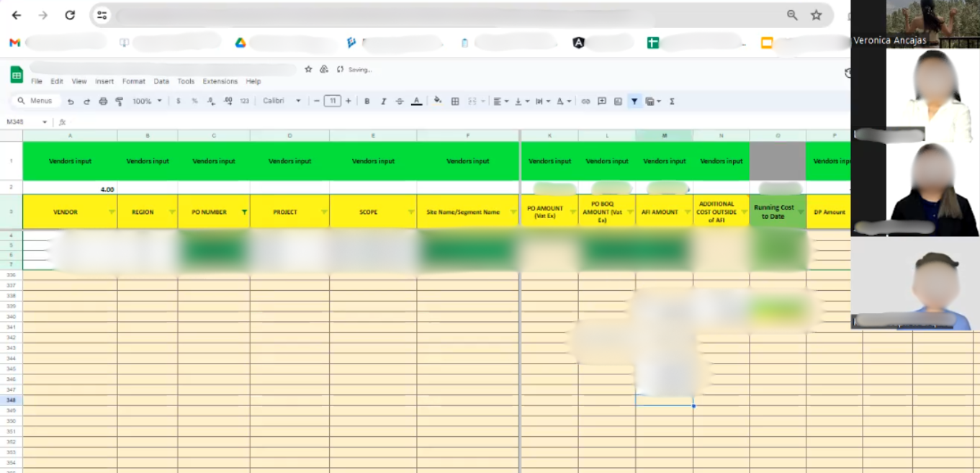This screenshot has height=473, width=980.
Task: Toggle italic formatting
Action: pos(383,102)
